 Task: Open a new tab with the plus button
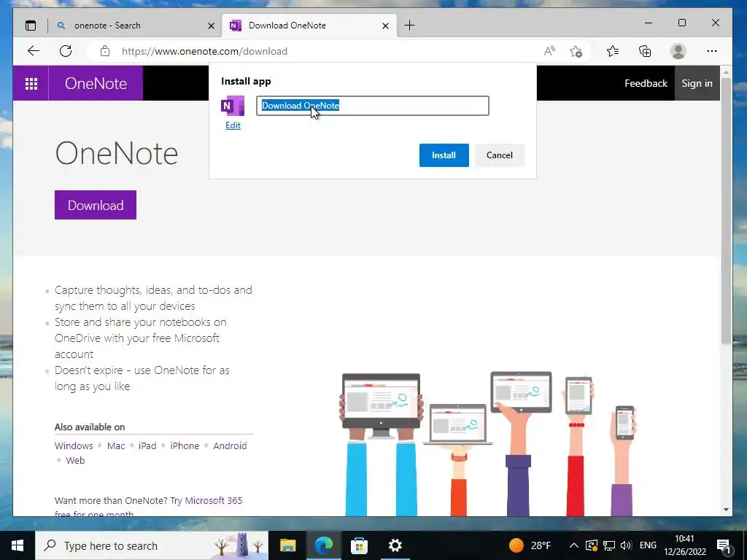[x=410, y=26]
